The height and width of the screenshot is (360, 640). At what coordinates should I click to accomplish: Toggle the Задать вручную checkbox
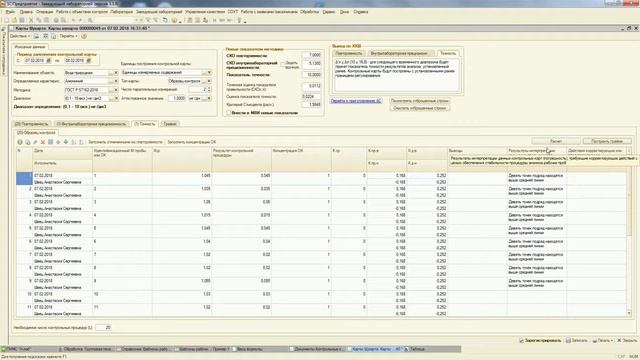(282, 64)
